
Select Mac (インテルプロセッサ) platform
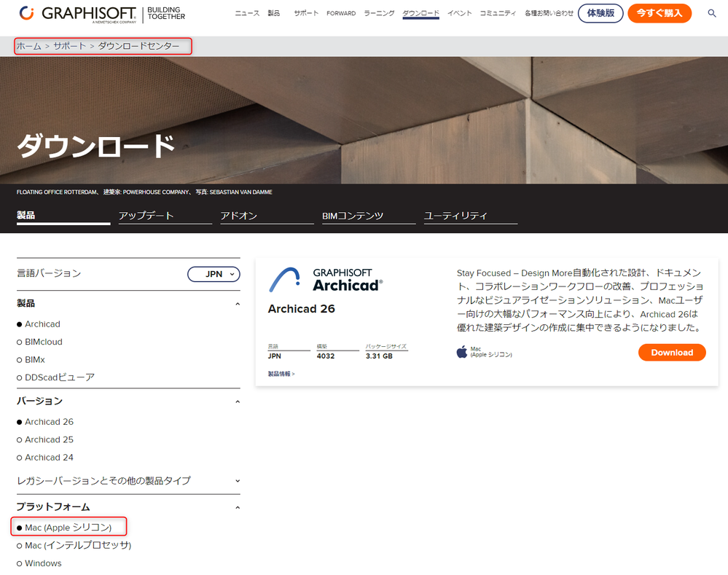[74, 545]
